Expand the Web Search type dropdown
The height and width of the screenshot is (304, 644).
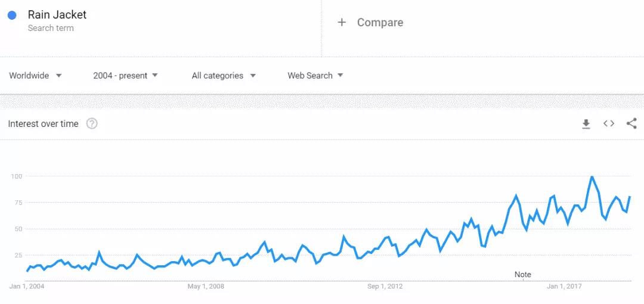(x=315, y=76)
